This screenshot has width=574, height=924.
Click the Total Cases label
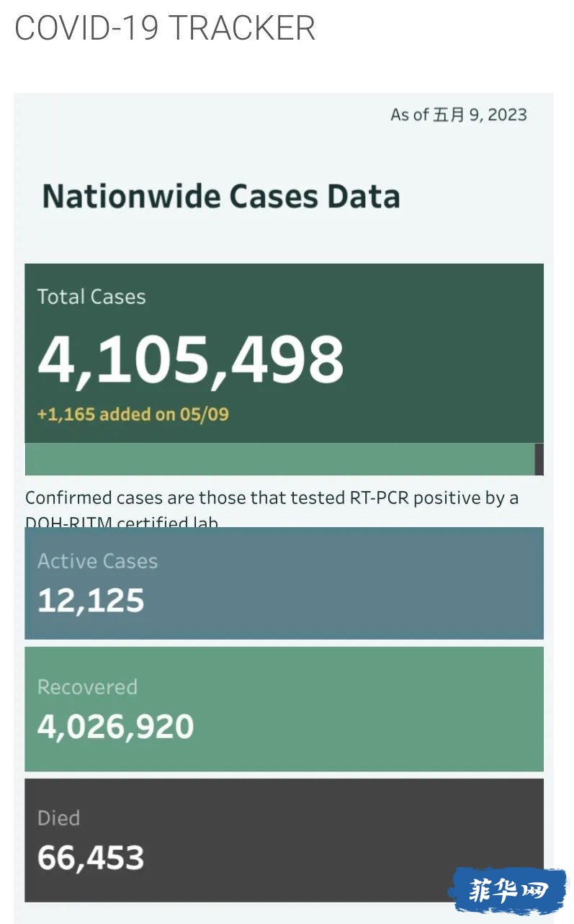[91, 297]
